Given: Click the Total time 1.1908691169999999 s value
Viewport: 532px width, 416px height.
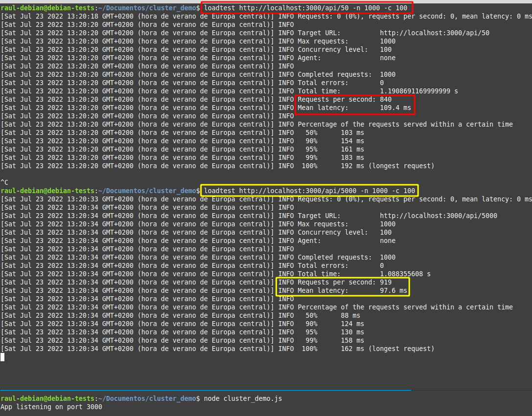Looking at the screenshot, I should pyautogui.click(x=419, y=91).
